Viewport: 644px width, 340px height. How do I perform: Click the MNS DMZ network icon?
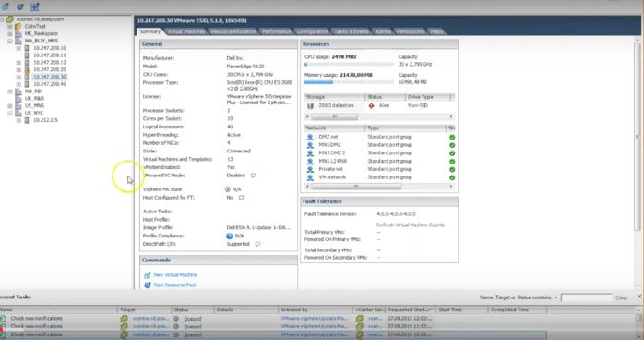tap(310, 145)
